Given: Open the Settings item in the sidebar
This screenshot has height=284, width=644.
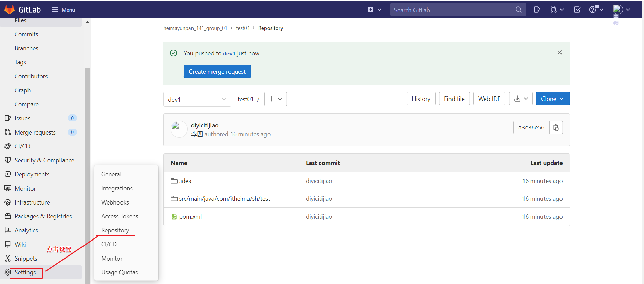Looking at the screenshot, I should (x=25, y=272).
